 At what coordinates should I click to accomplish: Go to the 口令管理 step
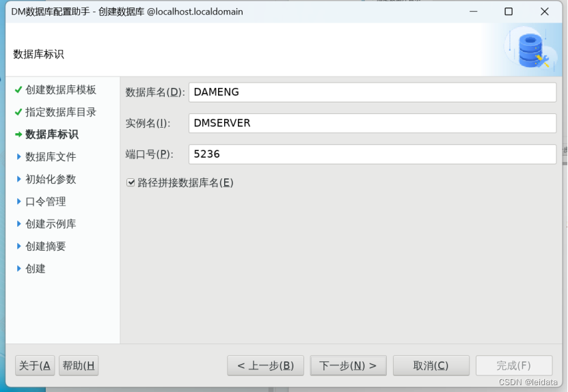[46, 201]
